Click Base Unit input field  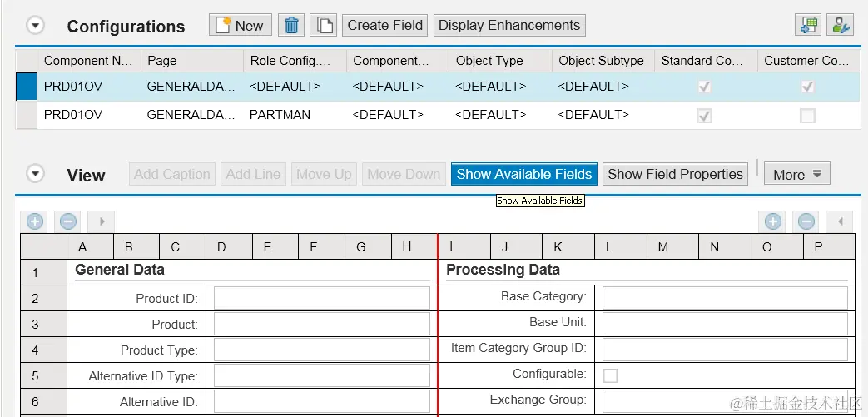(725, 324)
